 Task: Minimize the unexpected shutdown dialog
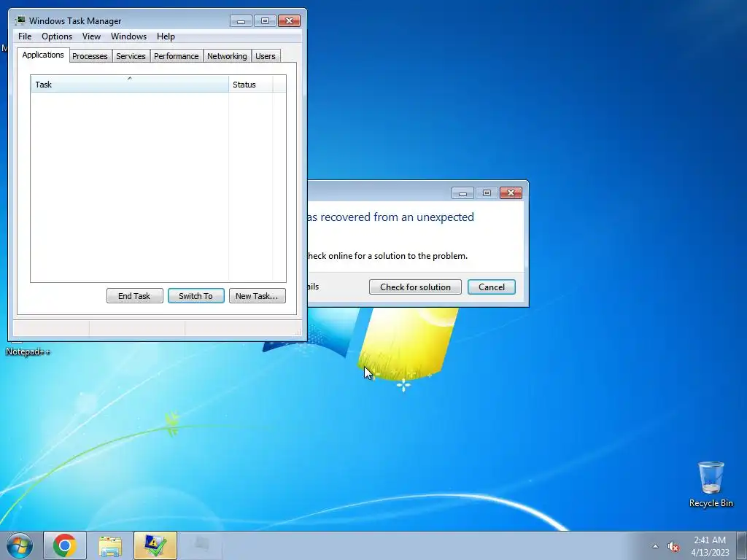tap(462, 192)
